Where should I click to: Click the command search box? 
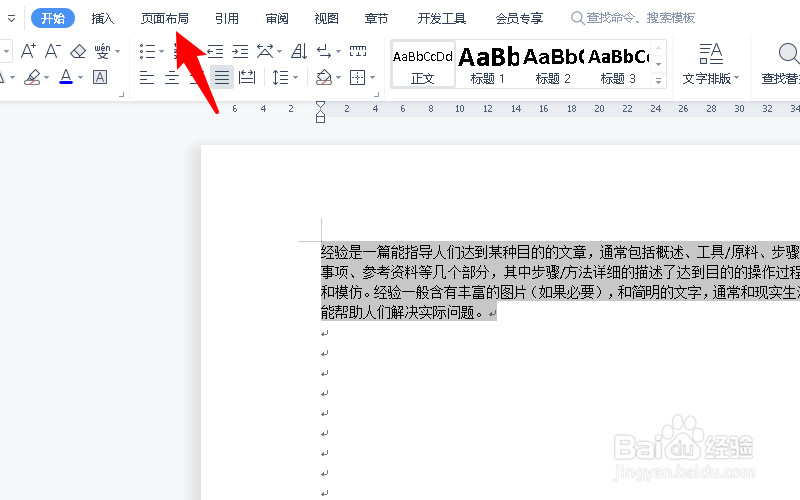click(x=633, y=18)
